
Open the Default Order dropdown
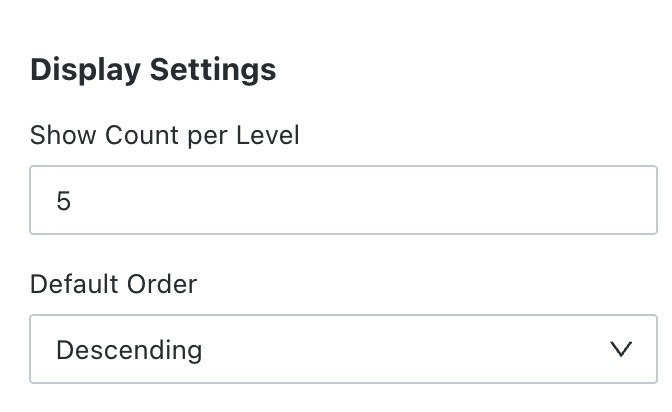343,349
